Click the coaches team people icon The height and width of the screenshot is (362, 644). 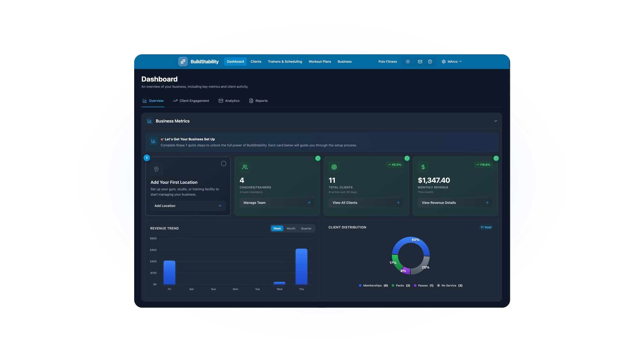(245, 167)
